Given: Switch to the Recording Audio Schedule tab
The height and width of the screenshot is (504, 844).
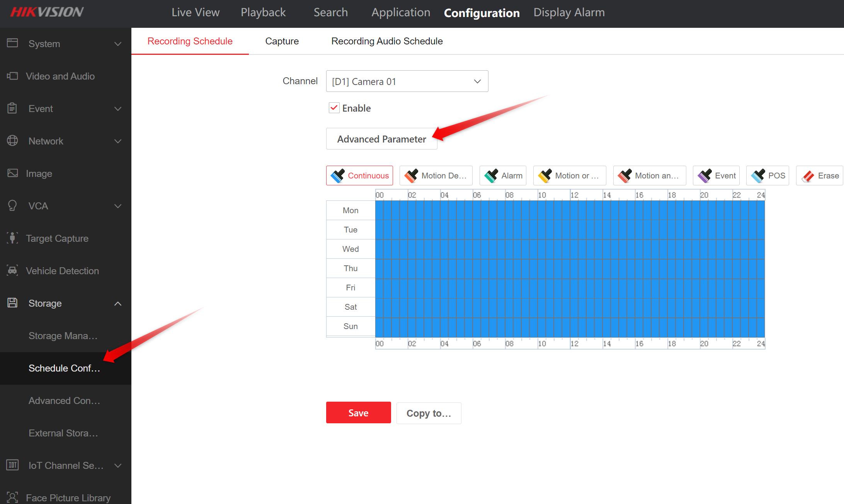Looking at the screenshot, I should click(x=387, y=41).
